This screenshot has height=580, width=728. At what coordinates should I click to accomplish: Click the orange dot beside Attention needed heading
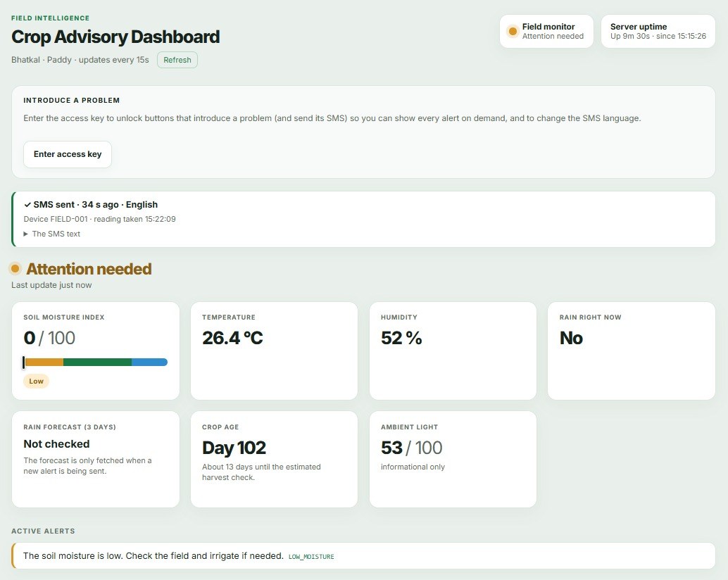click(x=15, y=269)
